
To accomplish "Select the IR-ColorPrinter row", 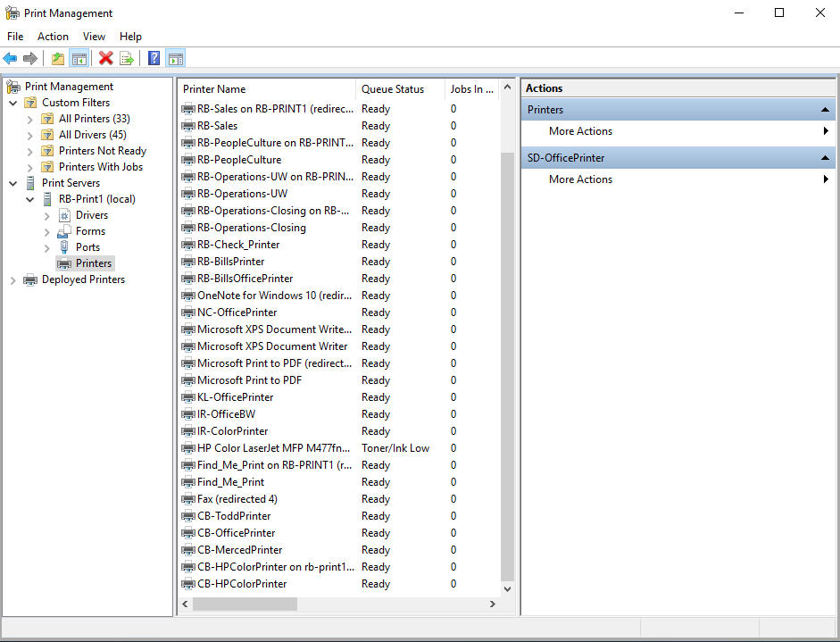I will 338,431.
